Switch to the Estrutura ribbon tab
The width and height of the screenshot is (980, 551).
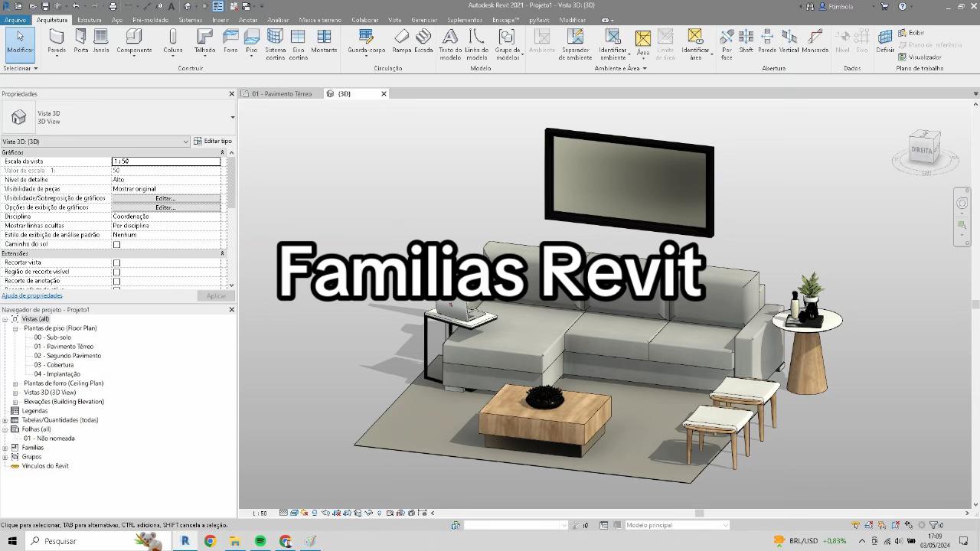click(x=90, y=20)
